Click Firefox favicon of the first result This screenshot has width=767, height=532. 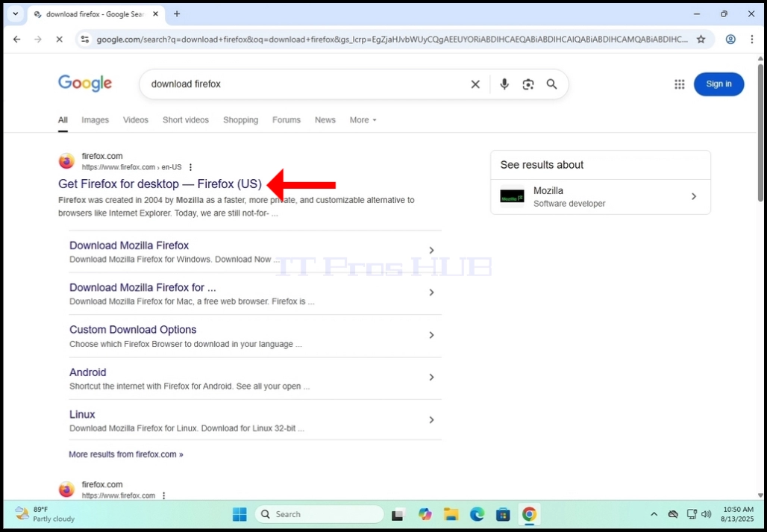point(66,161)
